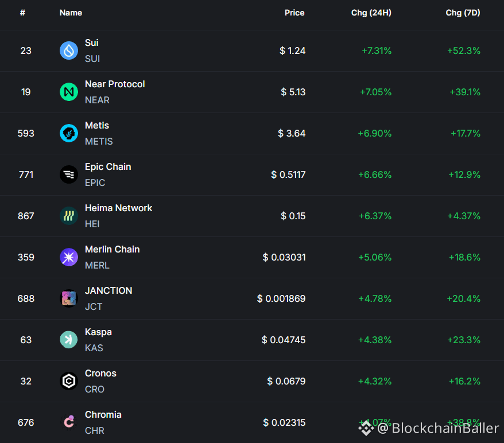Sort by the Name column header
The height and width of the screenshot is (443, 504).
pyautogui.click(x=71, y=13)
